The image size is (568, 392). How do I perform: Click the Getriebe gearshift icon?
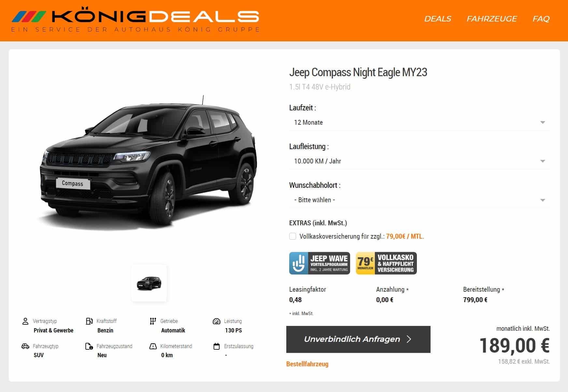coord(153,321)
